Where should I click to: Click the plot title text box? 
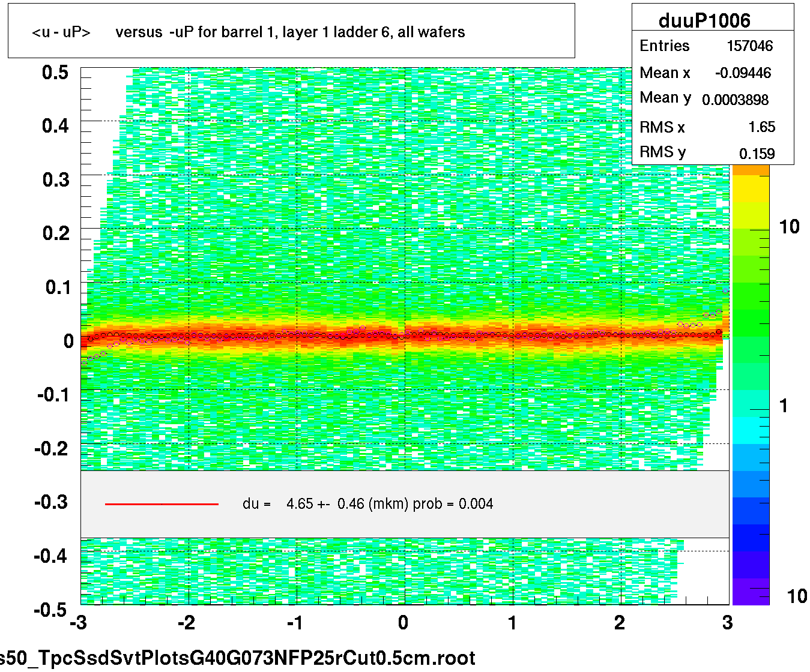coord(291,31)
